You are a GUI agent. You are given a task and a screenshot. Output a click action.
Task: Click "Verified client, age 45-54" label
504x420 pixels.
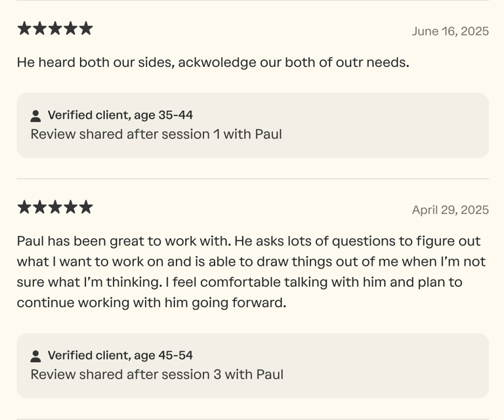coord(120,355)
